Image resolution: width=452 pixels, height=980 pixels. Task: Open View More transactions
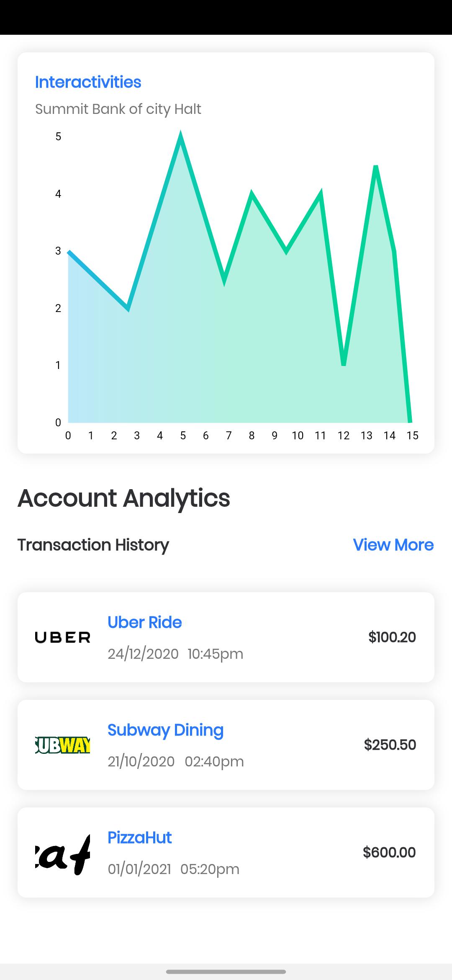393,545
